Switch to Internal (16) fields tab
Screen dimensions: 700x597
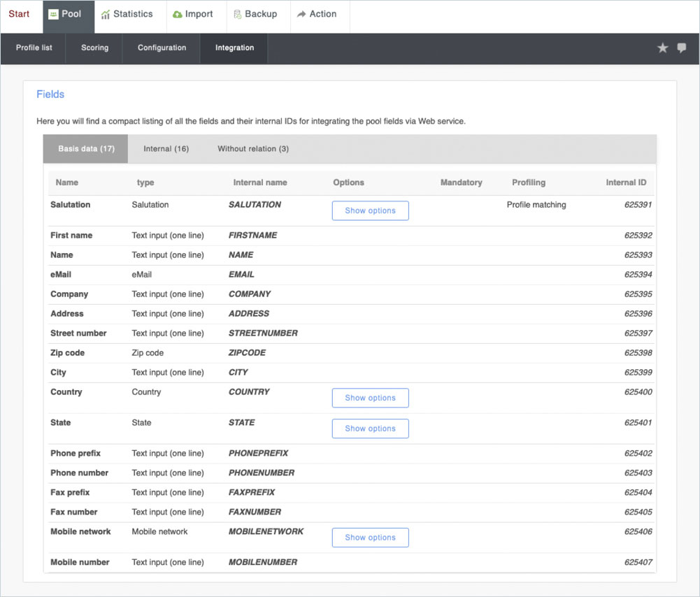coord(166,149)
